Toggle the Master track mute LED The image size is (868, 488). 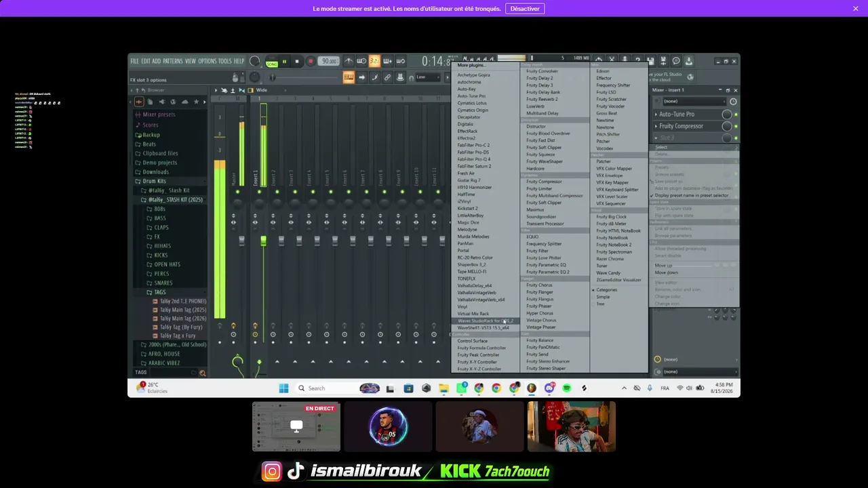point(237,192)
